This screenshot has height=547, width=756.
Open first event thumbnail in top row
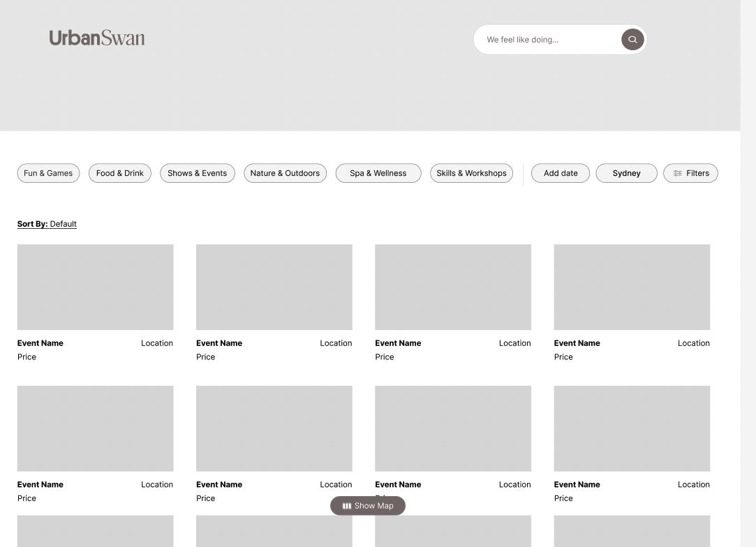click(96, 287)
